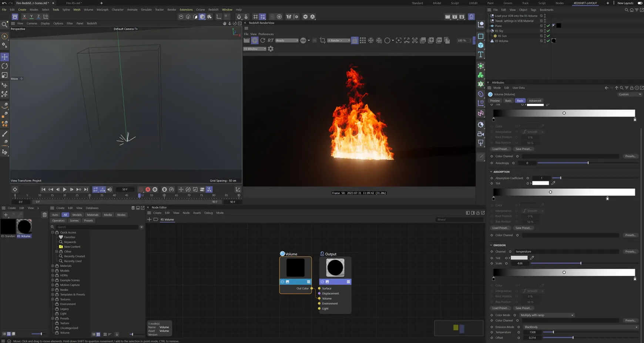Image resolution: width=644 pixels, height=343 pixels.
Task: Open the Simulate menu
Action: click(x=146, y=10)
